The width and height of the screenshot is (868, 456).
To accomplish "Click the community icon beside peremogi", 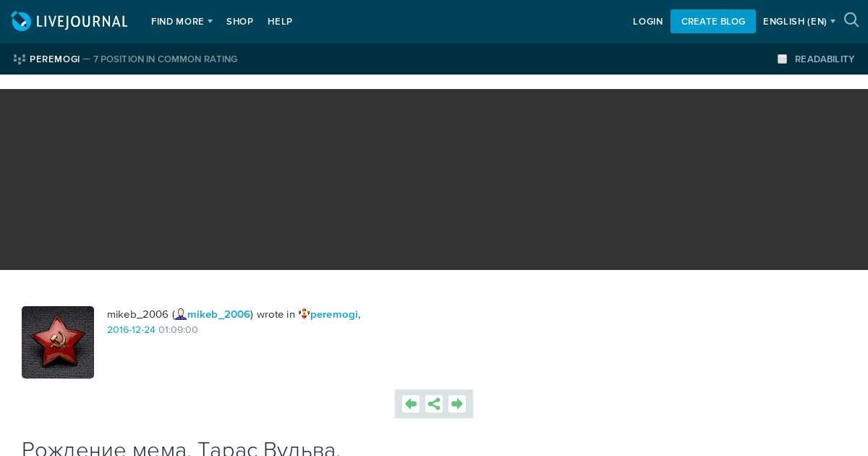I will click(304, 314).
